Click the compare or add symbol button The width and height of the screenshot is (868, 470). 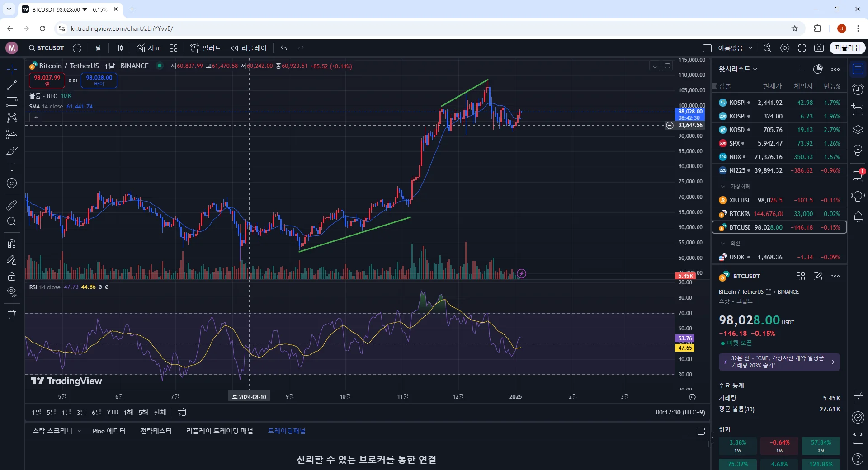[77, 48]
